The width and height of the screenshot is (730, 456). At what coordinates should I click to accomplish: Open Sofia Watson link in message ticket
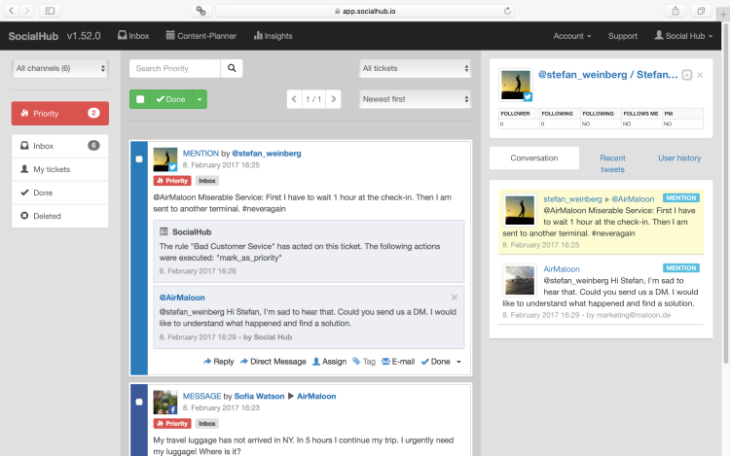click(x=259, y=396)
